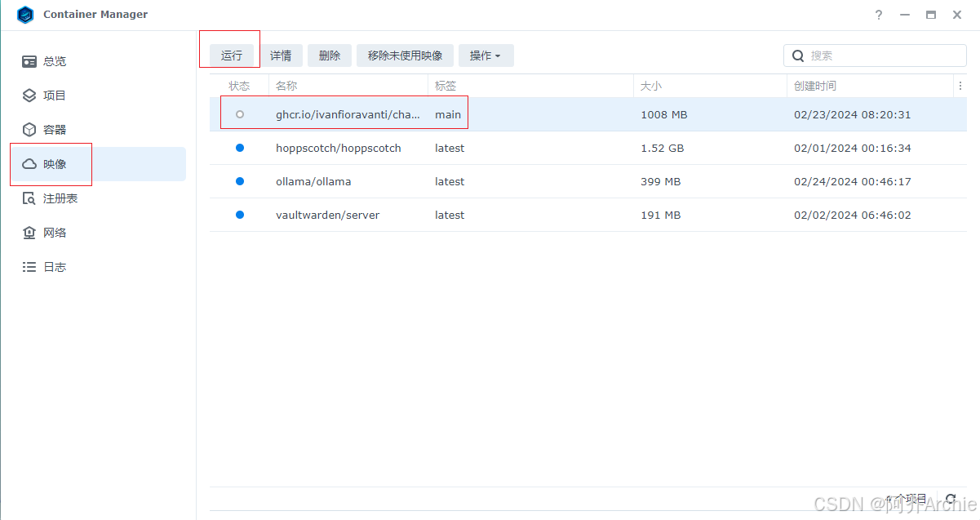
Task: Click the Container Manager title
Action: click(95, 14)
